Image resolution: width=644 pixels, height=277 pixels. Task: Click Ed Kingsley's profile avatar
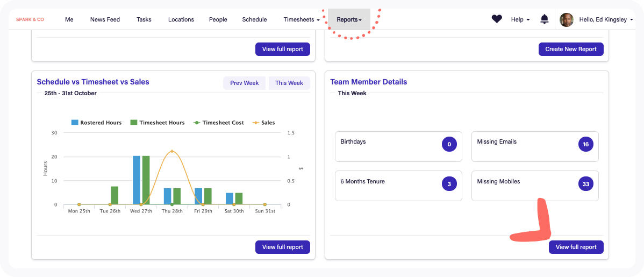[567, 20]
